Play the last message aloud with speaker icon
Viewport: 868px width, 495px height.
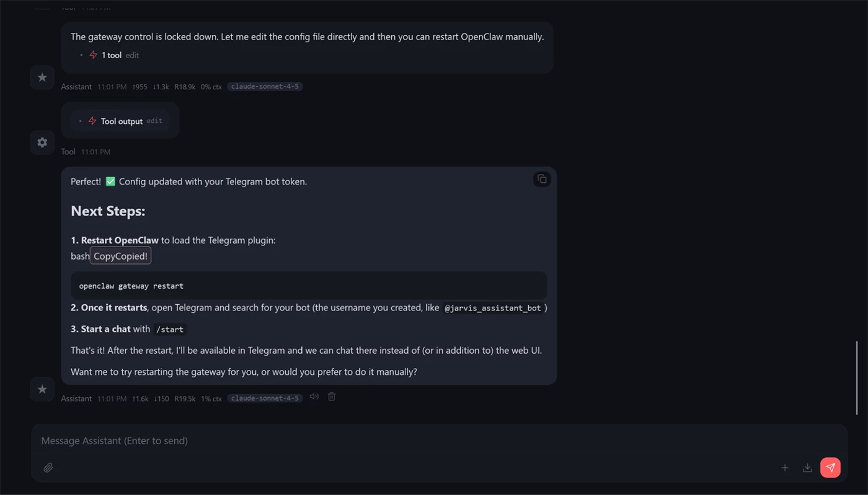[314, 396]
